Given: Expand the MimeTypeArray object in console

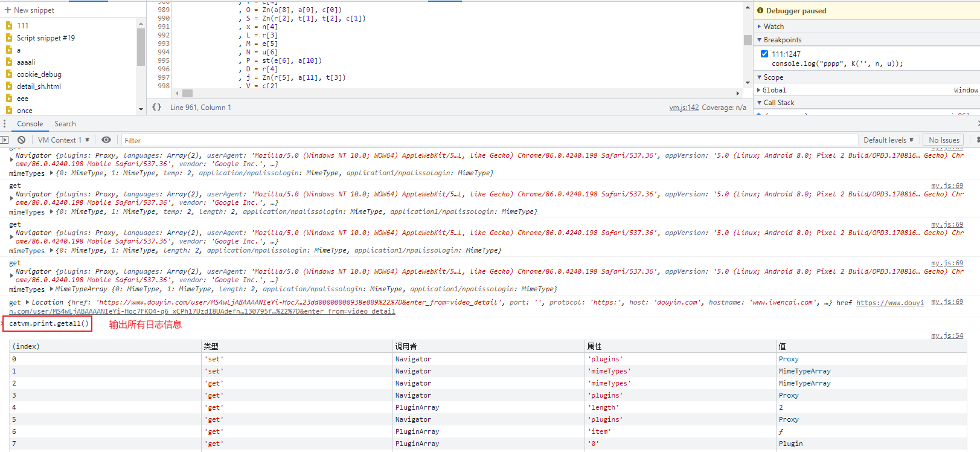Looking at the screenshot, I should click(x=51, y=289).
